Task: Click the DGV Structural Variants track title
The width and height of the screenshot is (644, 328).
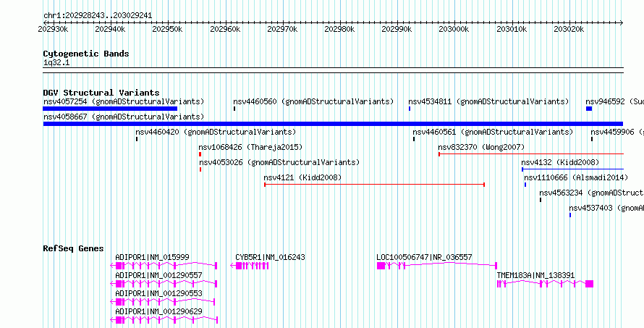Action: pos(101,93)
